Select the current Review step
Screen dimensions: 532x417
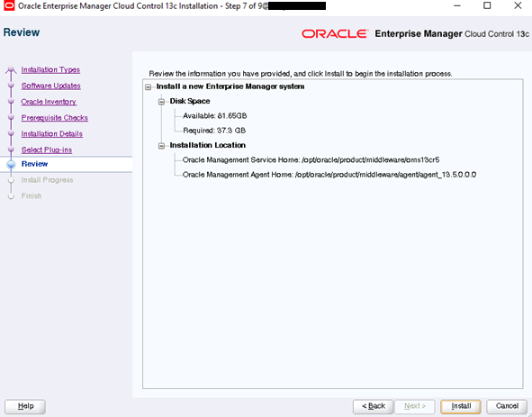click(34, 164)
